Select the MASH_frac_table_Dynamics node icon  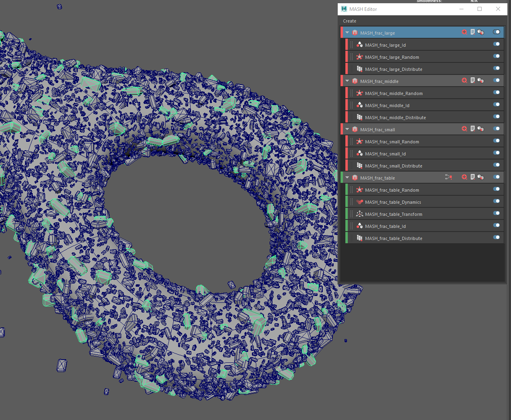[359, 202]
